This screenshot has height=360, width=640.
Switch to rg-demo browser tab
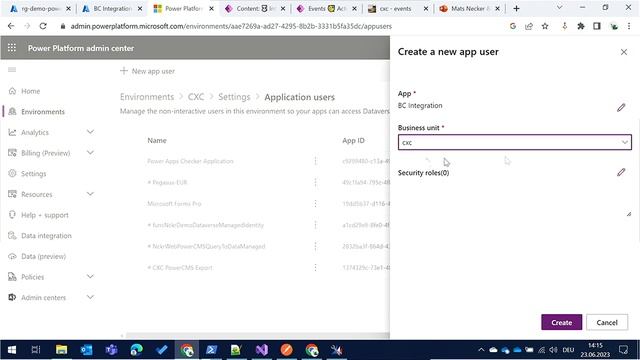click(40, 9)
